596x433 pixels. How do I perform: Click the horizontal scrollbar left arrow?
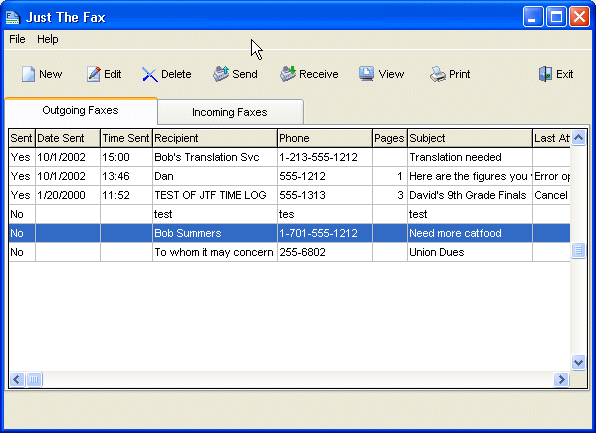coord(17,379)
